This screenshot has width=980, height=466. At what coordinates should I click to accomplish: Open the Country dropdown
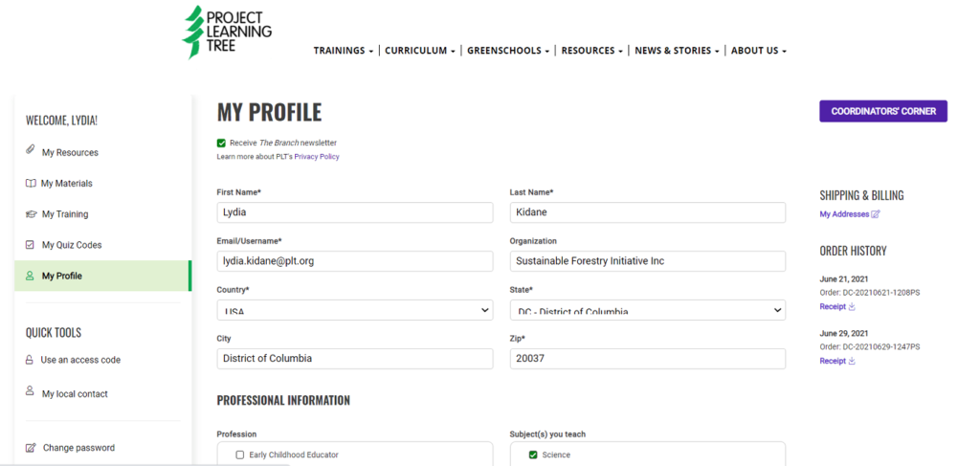pos(355,310)
